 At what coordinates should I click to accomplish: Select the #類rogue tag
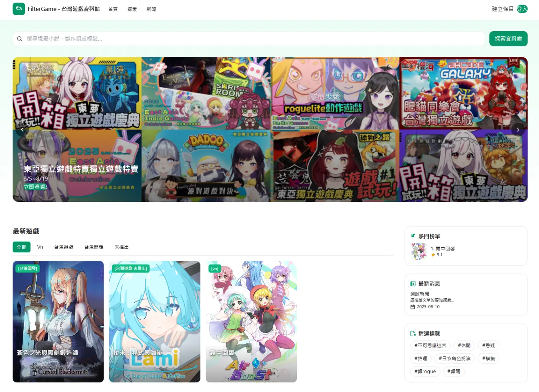click(425, 371)
